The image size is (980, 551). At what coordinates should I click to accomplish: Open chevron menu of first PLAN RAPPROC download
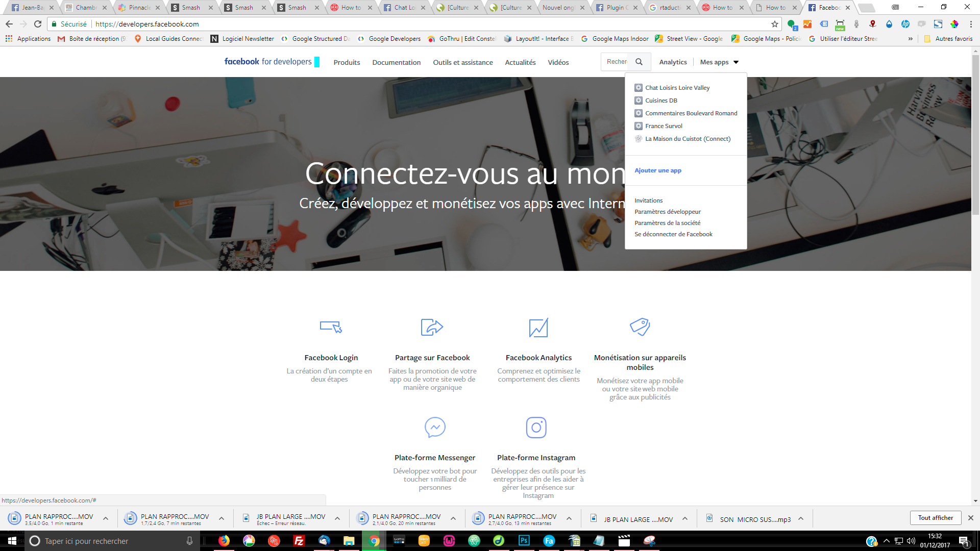pyautogui.click(x=106, y=519)
